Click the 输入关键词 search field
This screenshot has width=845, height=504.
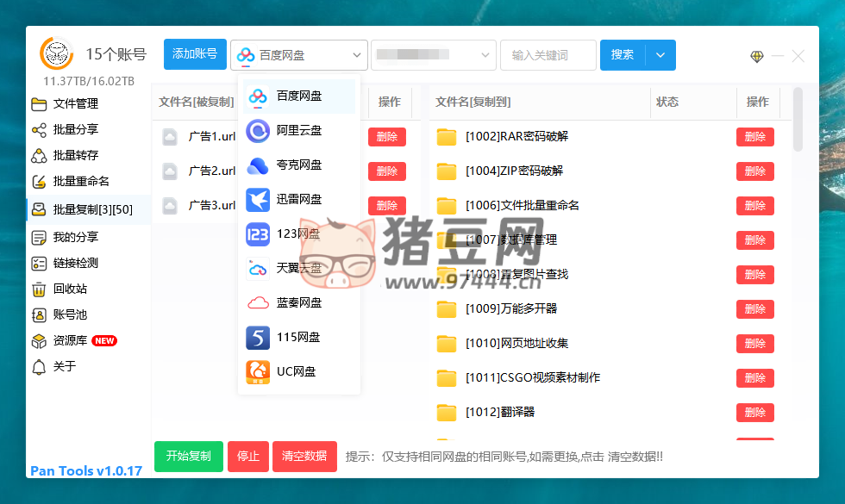(548, 55)
